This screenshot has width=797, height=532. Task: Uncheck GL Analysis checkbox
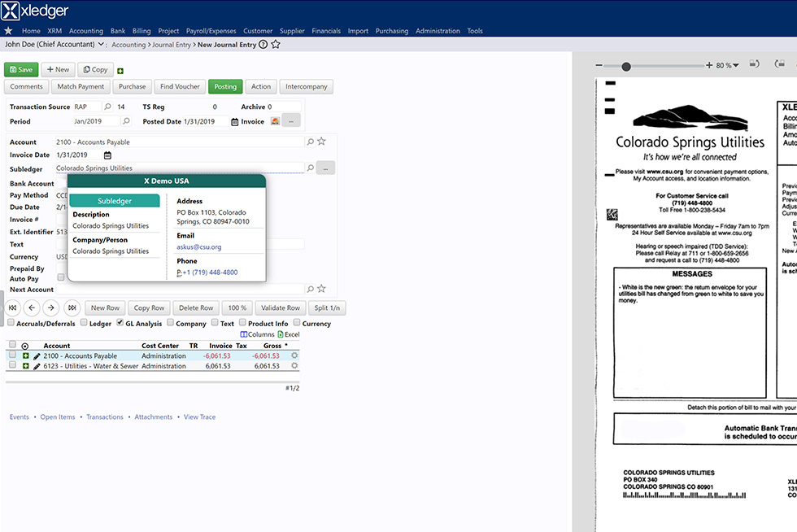[120, 322]
